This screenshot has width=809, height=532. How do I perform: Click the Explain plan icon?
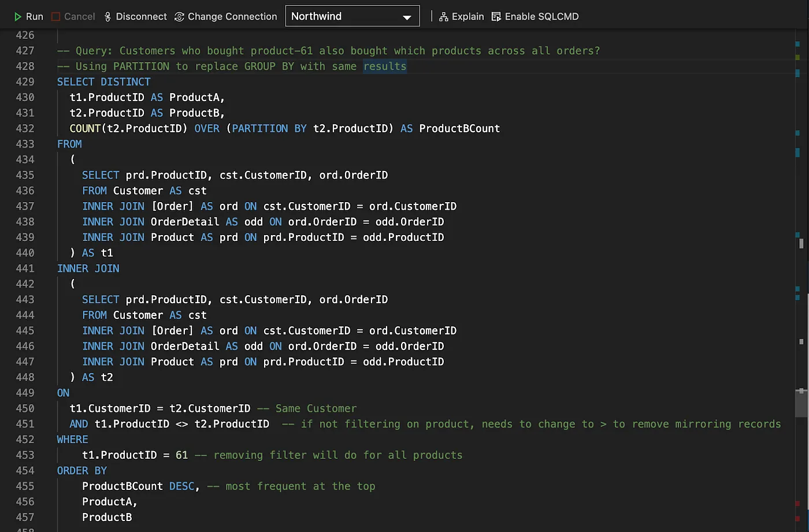click(x=443, y=17)
